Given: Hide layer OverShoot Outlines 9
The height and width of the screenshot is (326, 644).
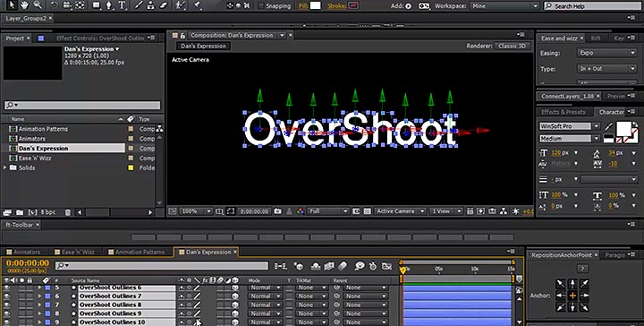Looking at the screenshot, I should tap(7, 313).
